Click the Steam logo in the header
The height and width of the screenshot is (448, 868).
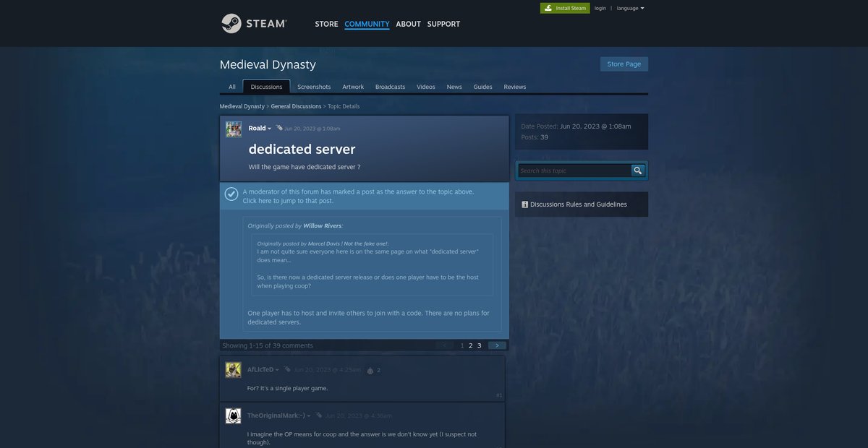(254, 23)
